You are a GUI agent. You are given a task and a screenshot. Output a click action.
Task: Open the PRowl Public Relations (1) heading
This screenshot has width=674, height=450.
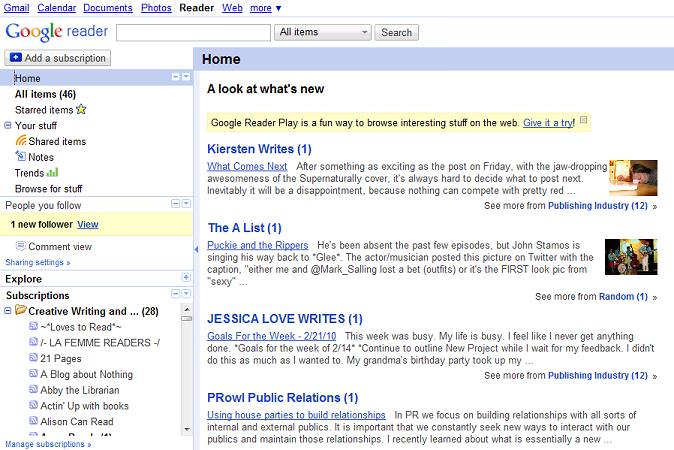pos(282,398)
